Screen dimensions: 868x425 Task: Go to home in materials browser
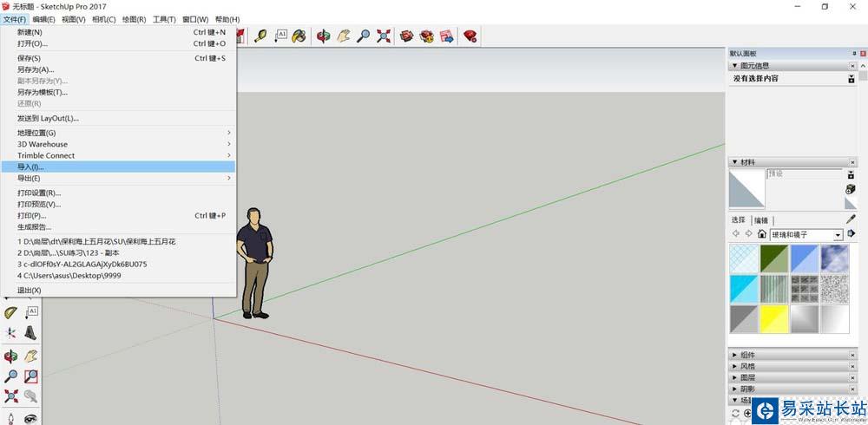pos(762,234)
